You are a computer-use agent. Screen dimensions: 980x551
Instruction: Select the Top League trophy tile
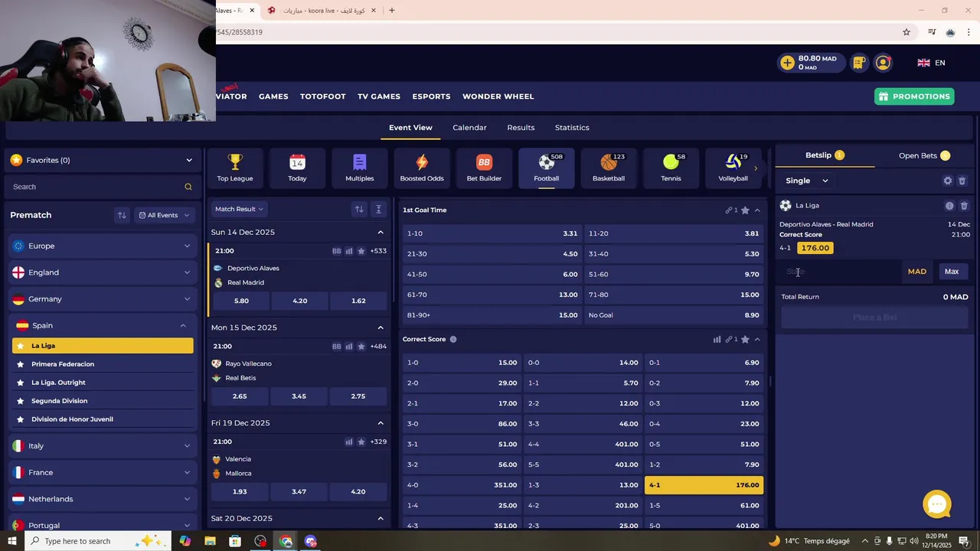click(x=235, y=168)
